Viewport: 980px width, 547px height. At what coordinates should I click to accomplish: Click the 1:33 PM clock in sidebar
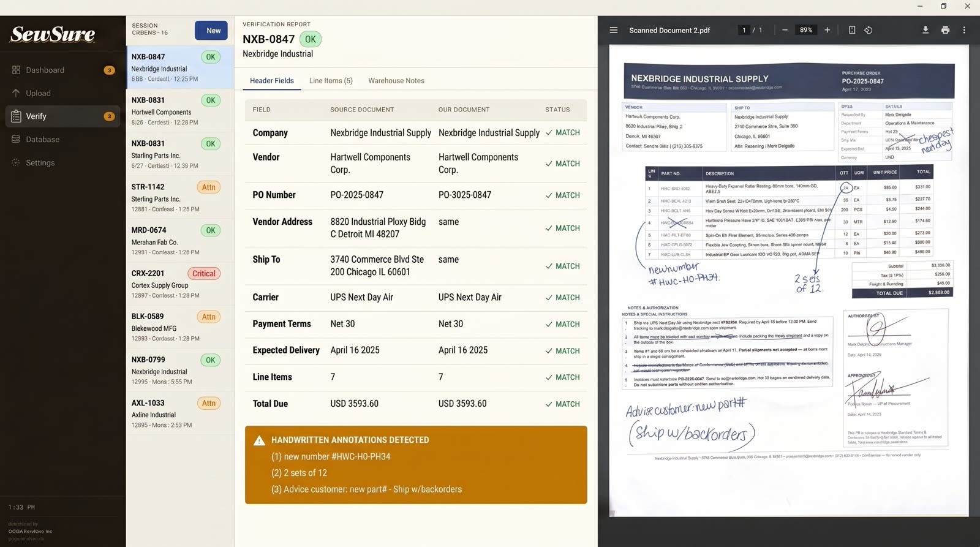pos(21,507)
